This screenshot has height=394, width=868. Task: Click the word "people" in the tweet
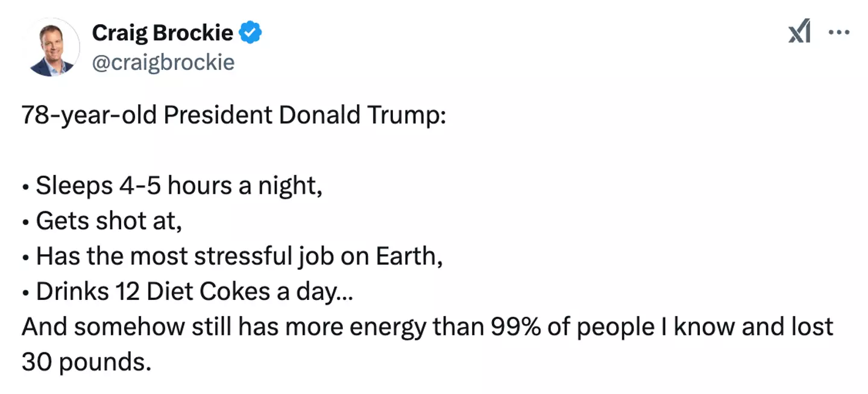click(616, 327)
